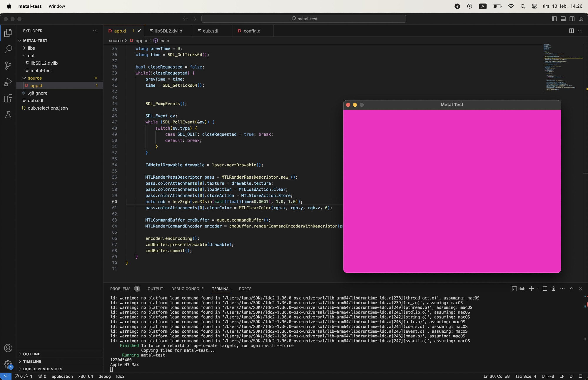Click Wi-Fi icon in menu bar
The width and height of the screenshot is (588, 380).
pos(511,6)
